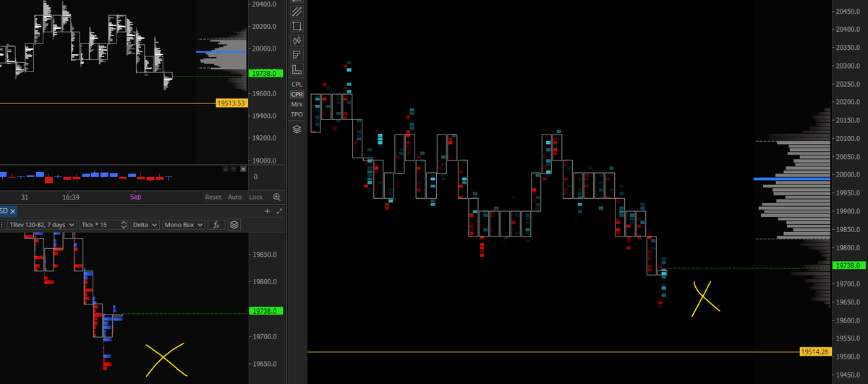Click the 20000.0 price axis label on main chart

(x=849, y=175)
